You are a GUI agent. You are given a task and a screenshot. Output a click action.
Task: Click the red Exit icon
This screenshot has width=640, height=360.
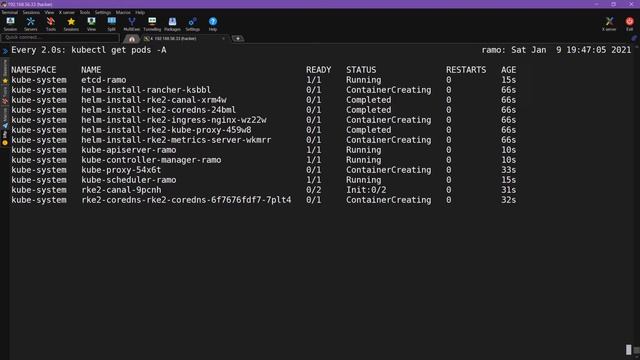tap(629, 24)
